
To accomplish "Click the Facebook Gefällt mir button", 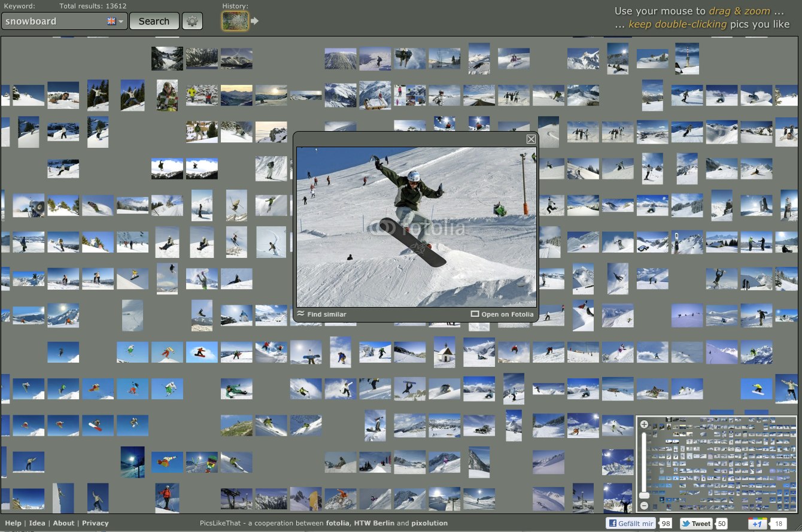I will [x=630, y=524].
